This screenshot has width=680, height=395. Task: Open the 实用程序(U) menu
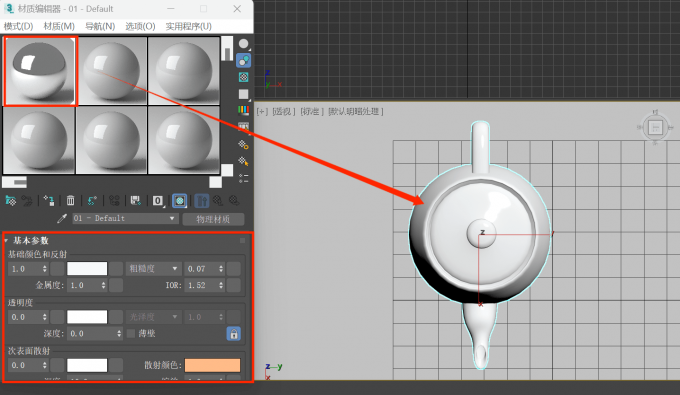coord(188,26)
